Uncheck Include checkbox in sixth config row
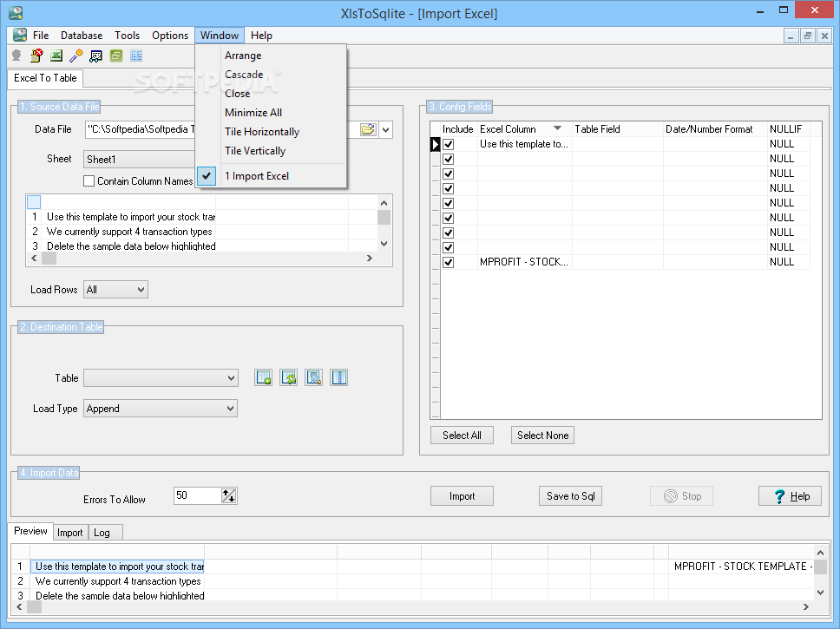This screenshot has height=629, width=840. [x=449, y=218]
